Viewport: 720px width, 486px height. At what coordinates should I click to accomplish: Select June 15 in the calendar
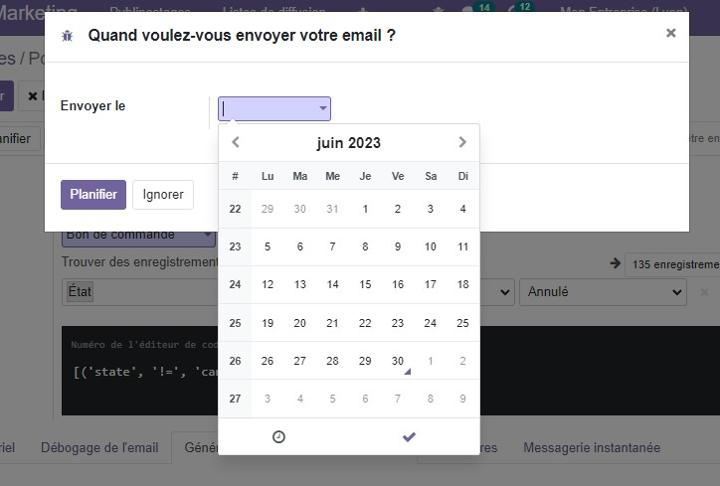[365, 285]
